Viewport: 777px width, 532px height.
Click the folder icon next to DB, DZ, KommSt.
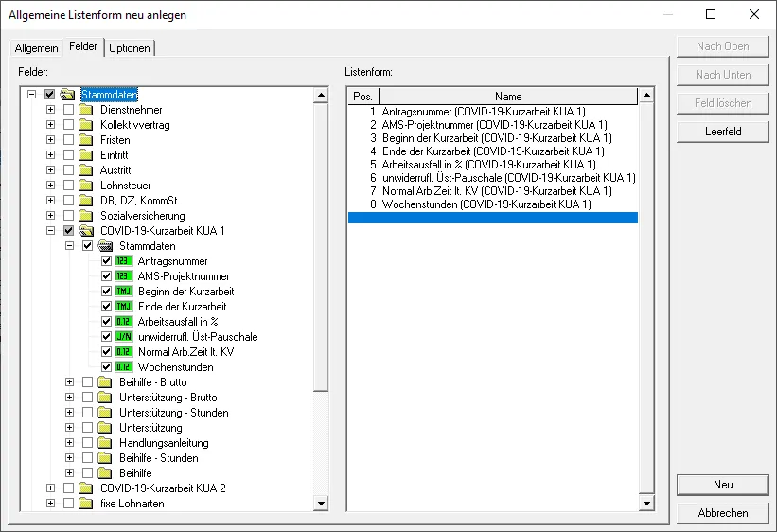point(86,201)
